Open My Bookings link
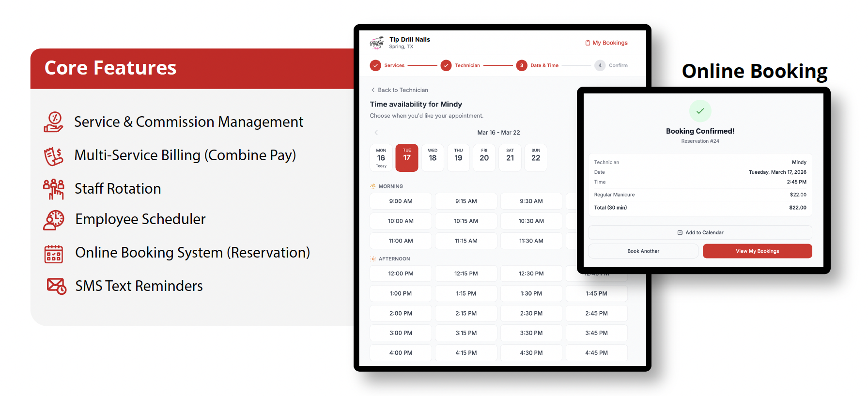The height and width of the screenshot is (396, 868). tap(606, 43)
